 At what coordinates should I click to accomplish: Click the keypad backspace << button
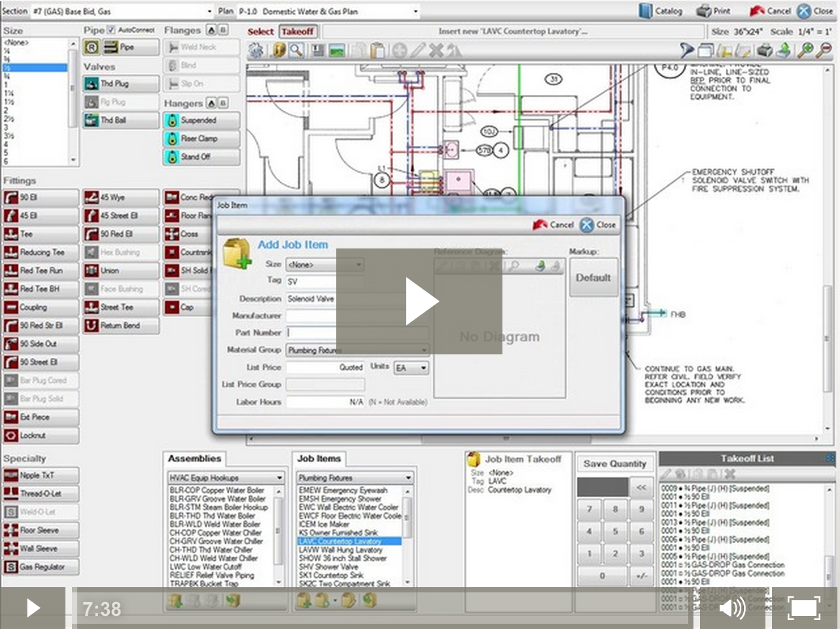tap(641, 487)
